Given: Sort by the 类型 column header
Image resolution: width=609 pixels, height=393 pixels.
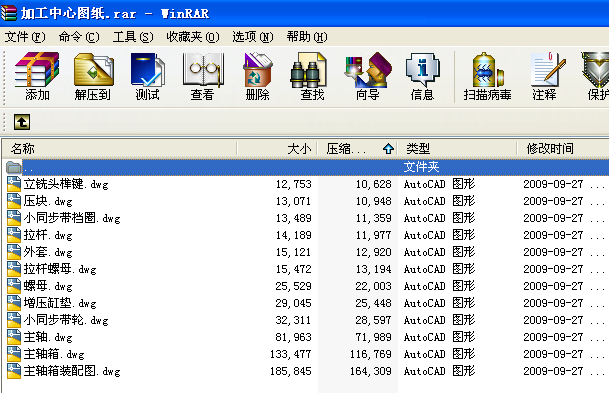Looking at the screenshot, I should 457,148.
